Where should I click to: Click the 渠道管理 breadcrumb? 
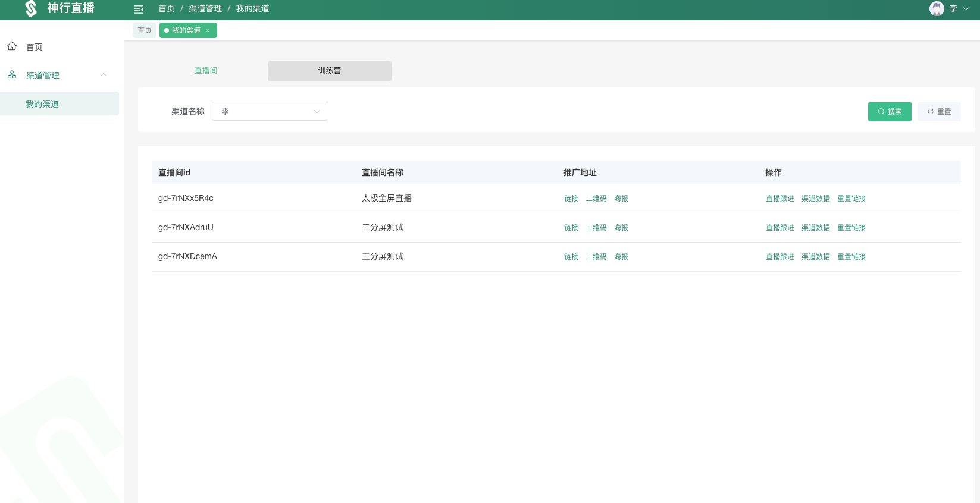click(205, 9)
